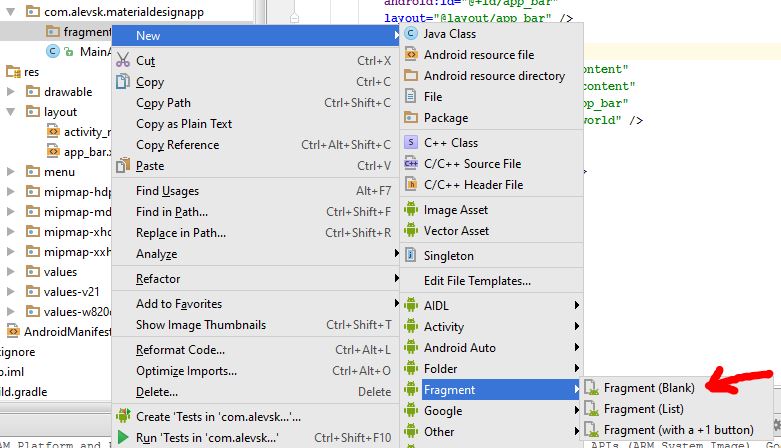
Task: Click the Vector Asset android icon
Action: coord(411,231)
